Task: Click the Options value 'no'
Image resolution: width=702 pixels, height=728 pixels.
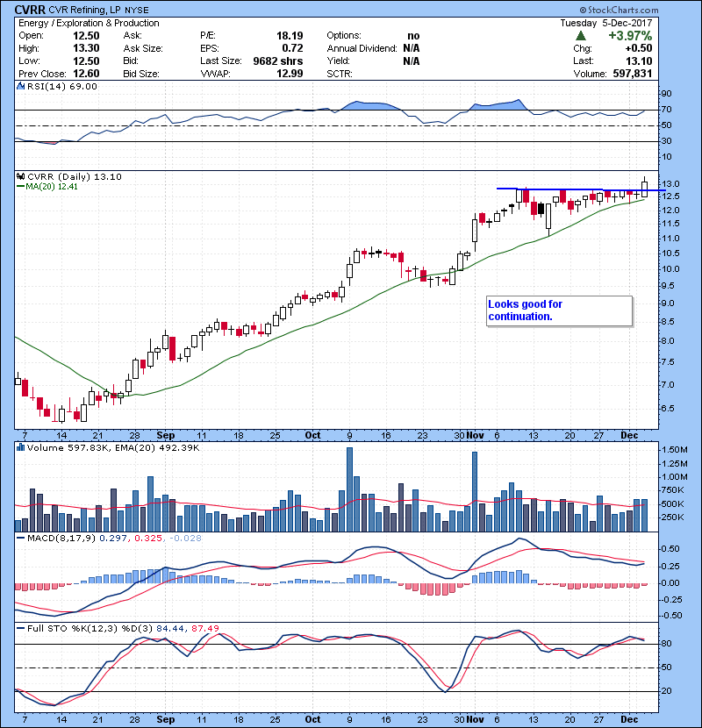Action: point(413,36)
